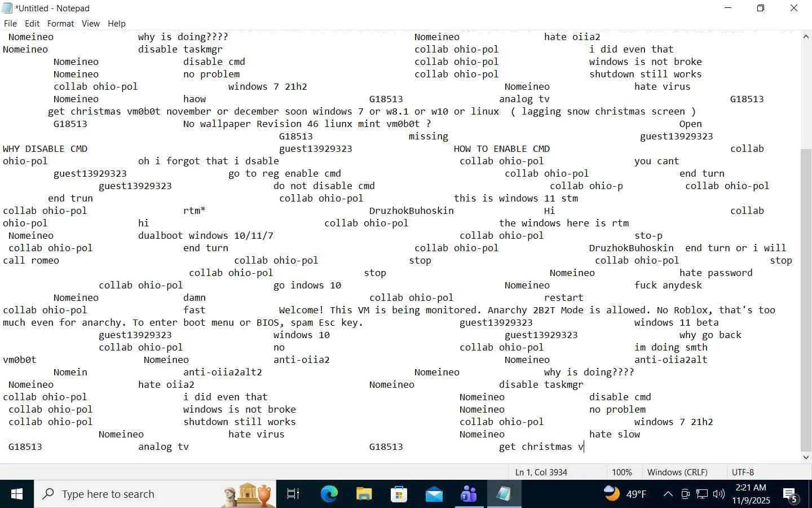Image resolution: width=812 pixels, height=508 pixels.
Task: Click the word 'restart'
Action: pos(564,298)
